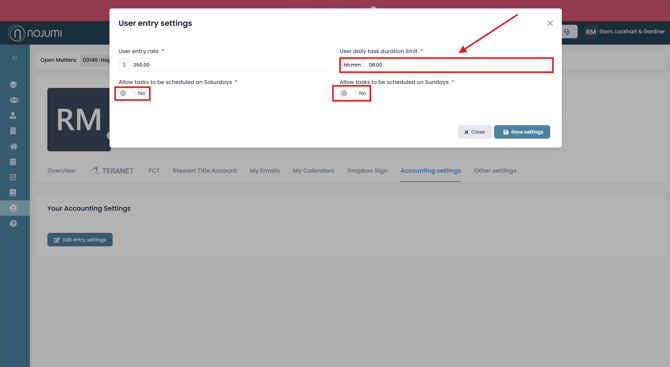Click the Save settings button
This screenshot has height=367, width=670.
click(522, 132)
